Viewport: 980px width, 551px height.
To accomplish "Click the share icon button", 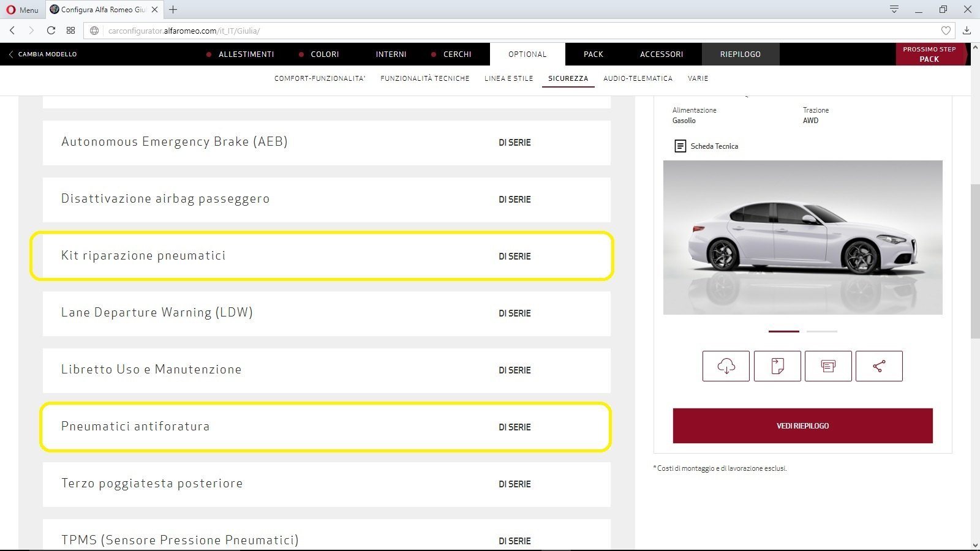I will click(879, 366).
